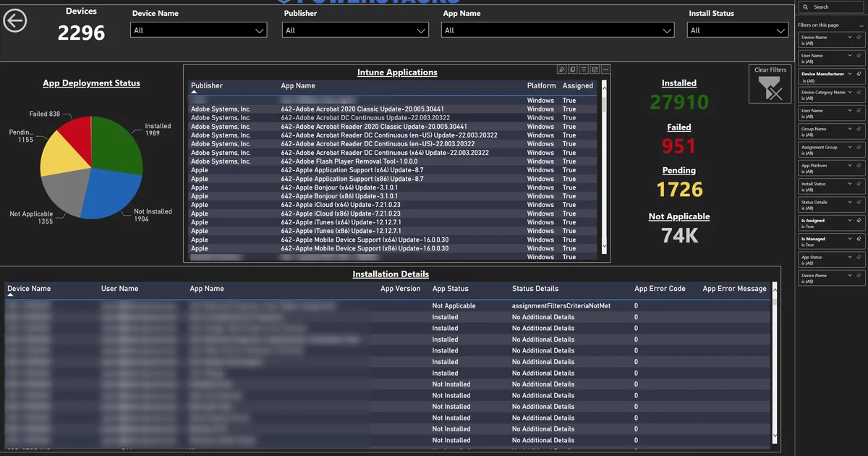Click the Not Applicable 74K card
Screen dimensions: 868x456
coord(679,235)
